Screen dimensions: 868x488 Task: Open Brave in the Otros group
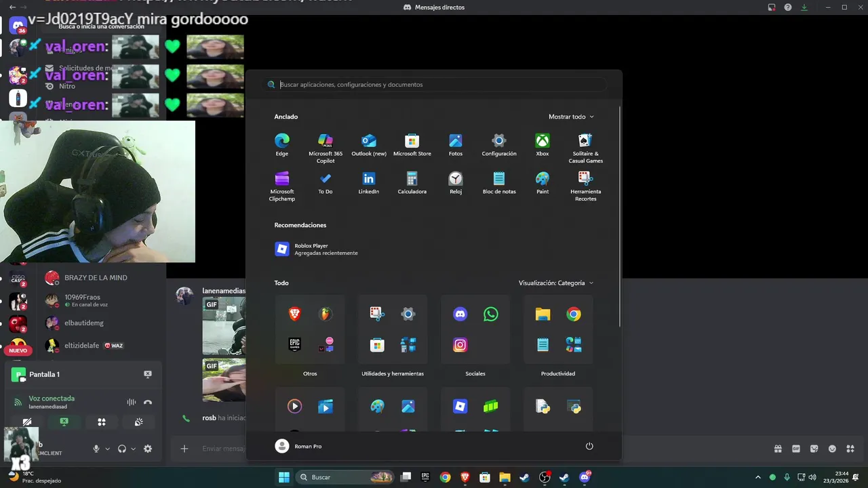(x=294, y=314)
